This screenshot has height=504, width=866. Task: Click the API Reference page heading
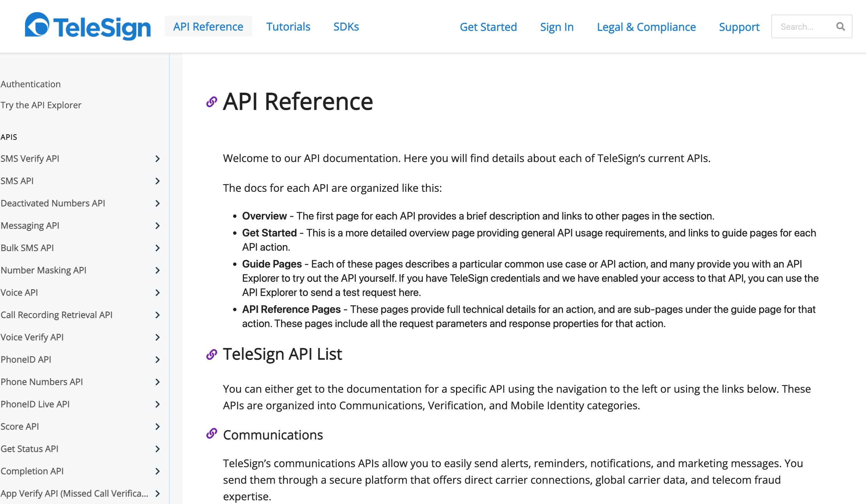click(298, 102)
